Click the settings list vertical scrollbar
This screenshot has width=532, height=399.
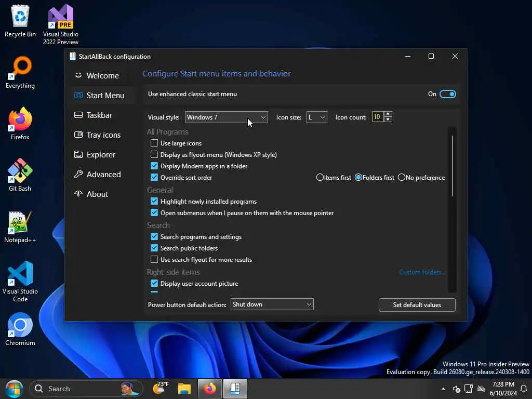pyautogui.click(x=453, y=166)
